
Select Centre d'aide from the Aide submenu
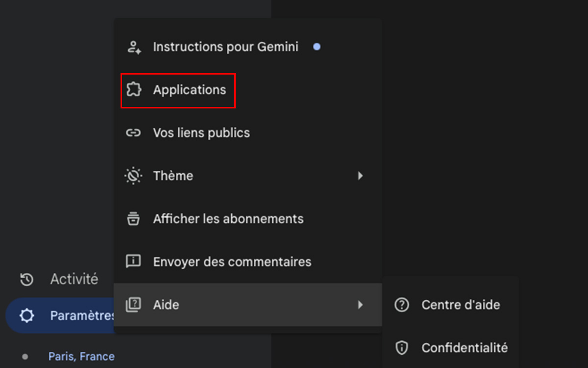coord(461,305)
